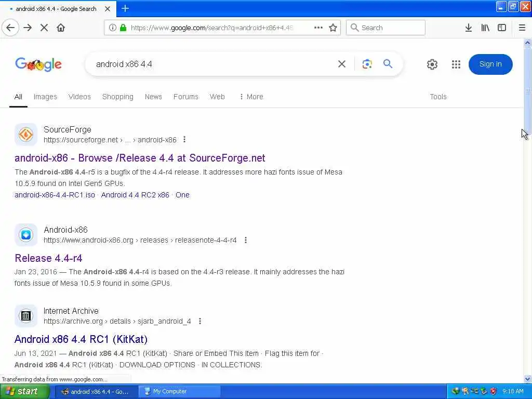Focus the Firefox toolbar Search box
This screenshot has width=532, height=399.
[385, 28]
